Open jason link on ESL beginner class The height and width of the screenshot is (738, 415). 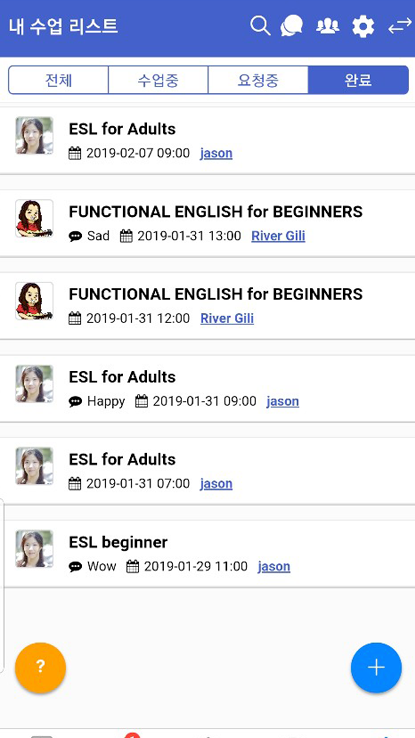pos(274,566)
